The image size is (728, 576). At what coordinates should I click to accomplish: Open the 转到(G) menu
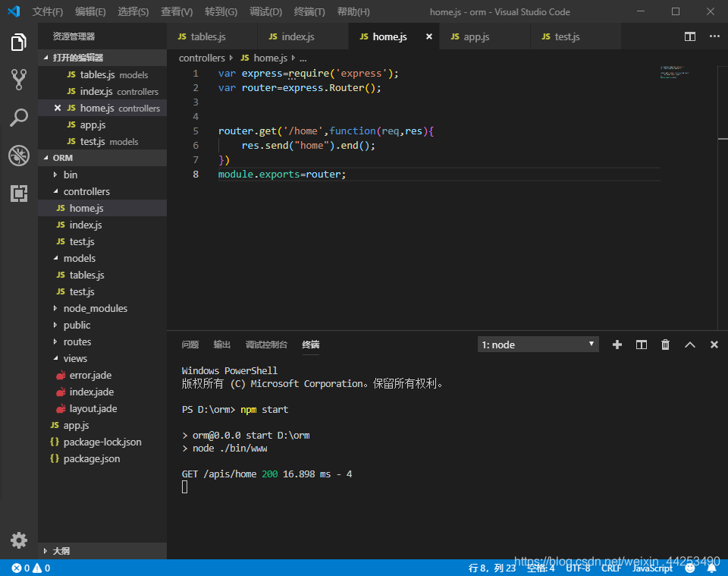pyautogui.click(x=221, y=11)
